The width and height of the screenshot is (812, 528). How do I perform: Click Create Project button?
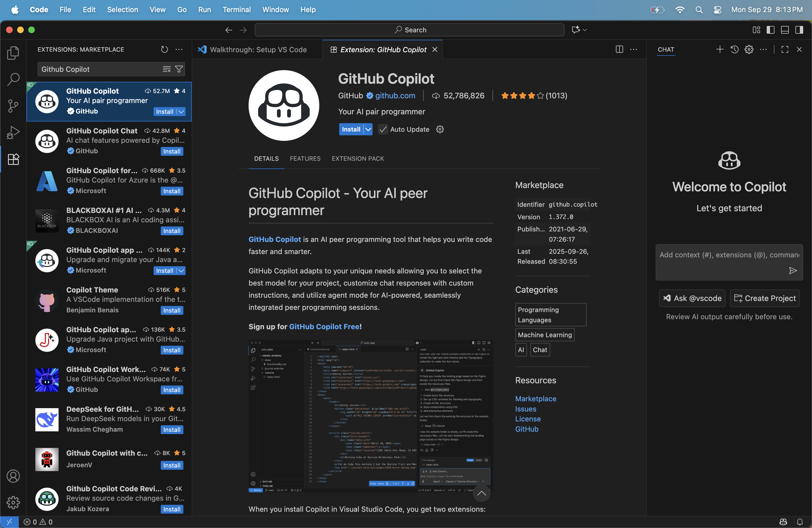coord(764,298)
